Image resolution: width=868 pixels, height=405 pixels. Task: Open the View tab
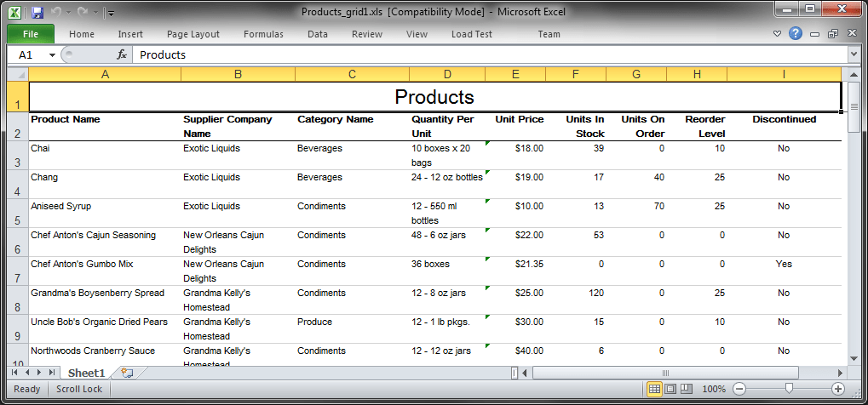click(x=417, y=34)
